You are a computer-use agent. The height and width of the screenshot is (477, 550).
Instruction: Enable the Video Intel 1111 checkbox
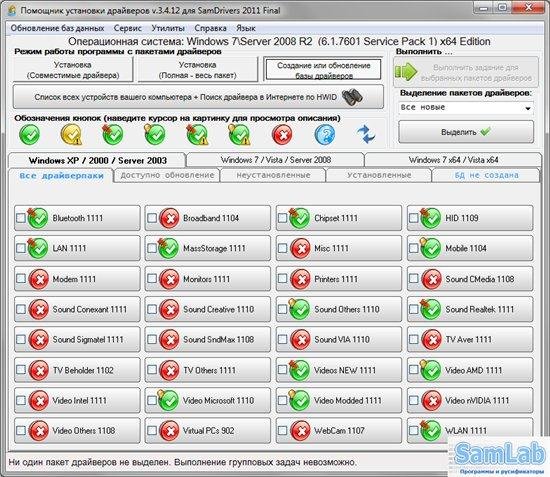pos(21,400)
